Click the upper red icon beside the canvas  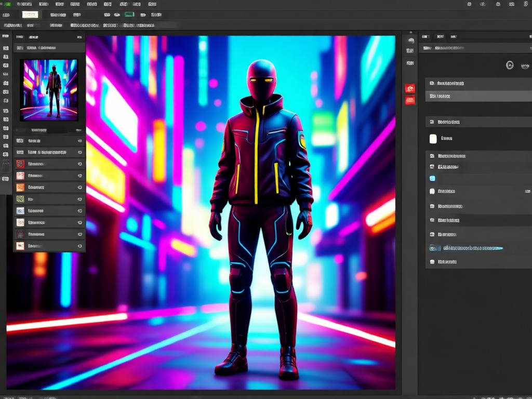pos(410,88)
